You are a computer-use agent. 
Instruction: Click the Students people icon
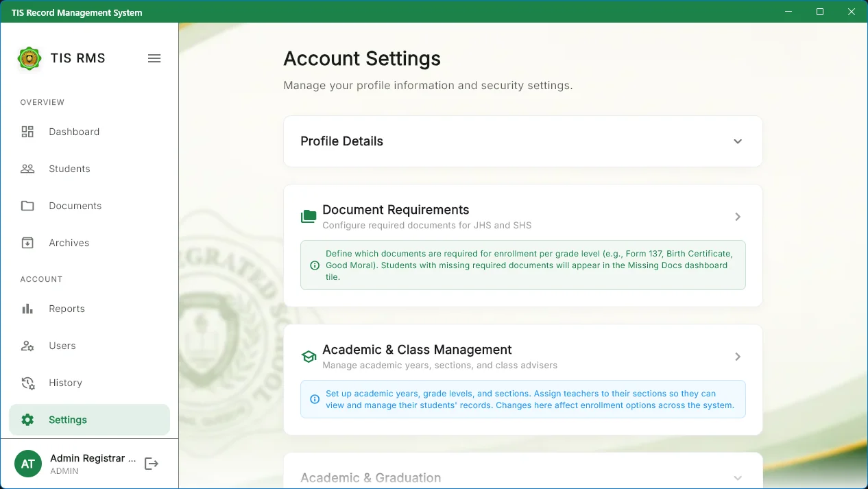coord(27,169)
